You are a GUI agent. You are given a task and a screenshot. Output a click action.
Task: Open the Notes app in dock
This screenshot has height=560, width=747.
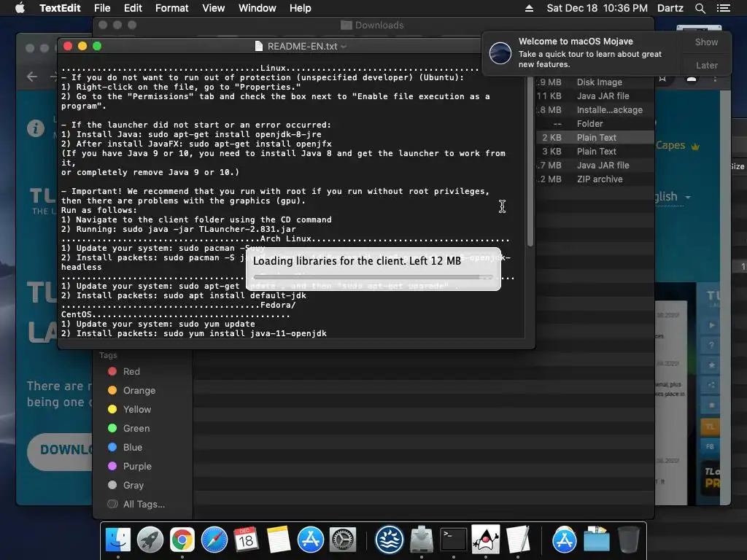click(278, 540)
